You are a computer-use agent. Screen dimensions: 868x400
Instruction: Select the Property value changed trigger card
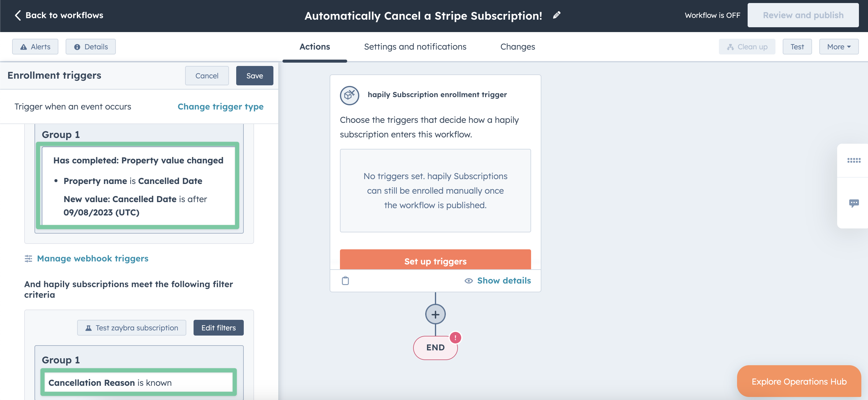pyautogui.click(x=138, y=186)
